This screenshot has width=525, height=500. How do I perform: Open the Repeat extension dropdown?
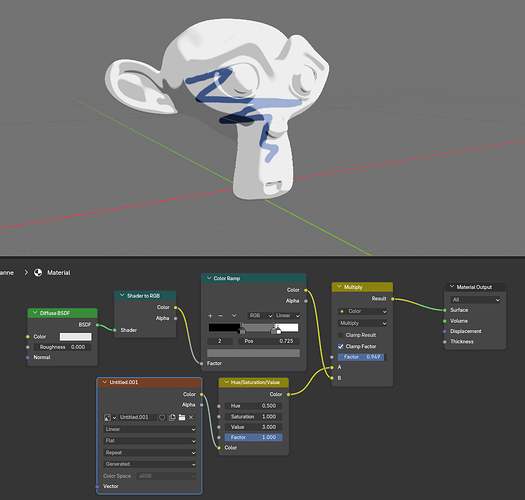click(x=150, y=453)
